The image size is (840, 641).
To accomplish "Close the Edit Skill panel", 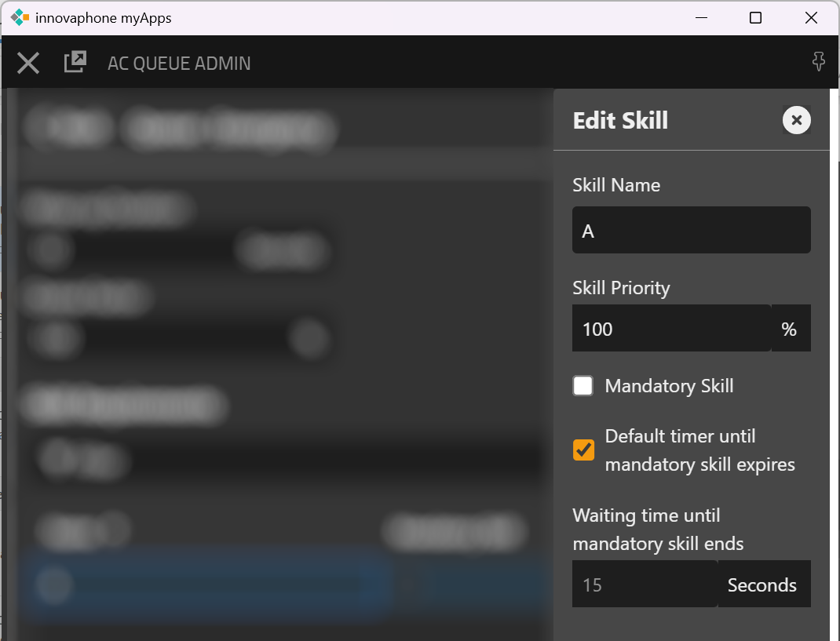I will [796, 120].
